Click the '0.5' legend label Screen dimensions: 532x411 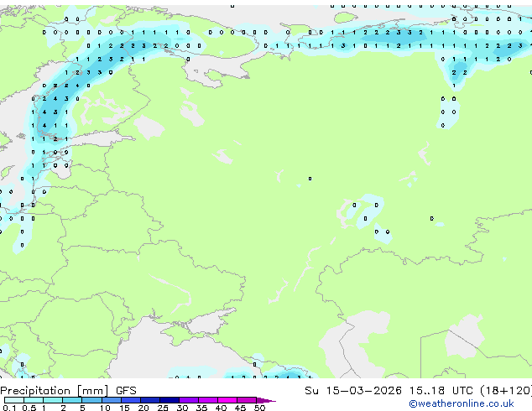pyautogui.click(x=29, y=408)
